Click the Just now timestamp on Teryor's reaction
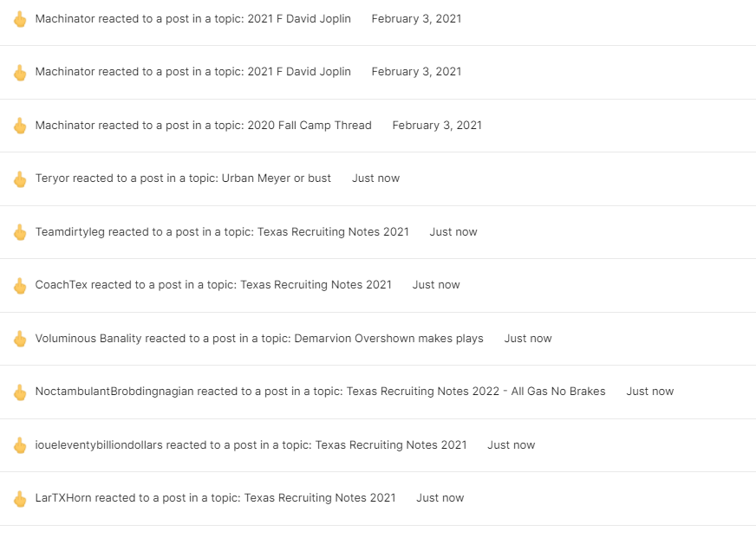Viewport: 756px width, 538px height. pyautogui.click(x=375, y=178)
